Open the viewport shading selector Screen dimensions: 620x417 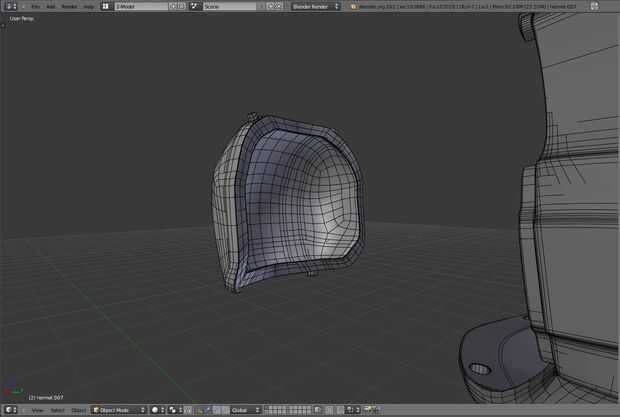pos(158,410)
